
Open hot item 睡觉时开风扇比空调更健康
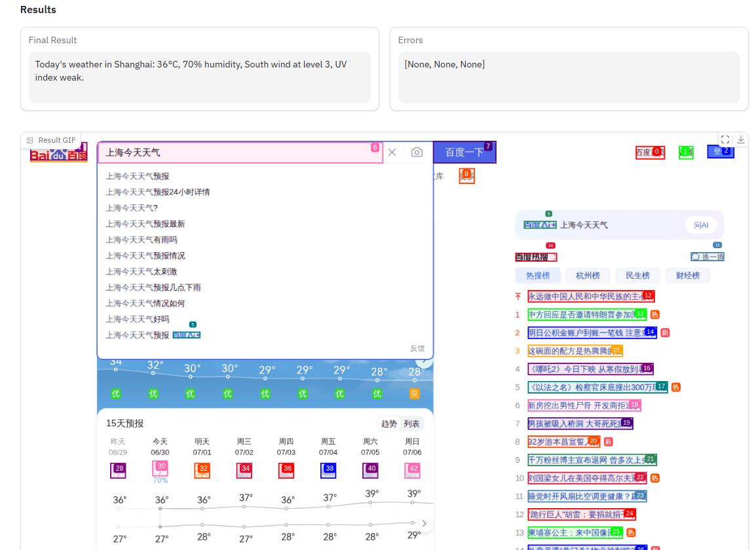tap(587, 496)
